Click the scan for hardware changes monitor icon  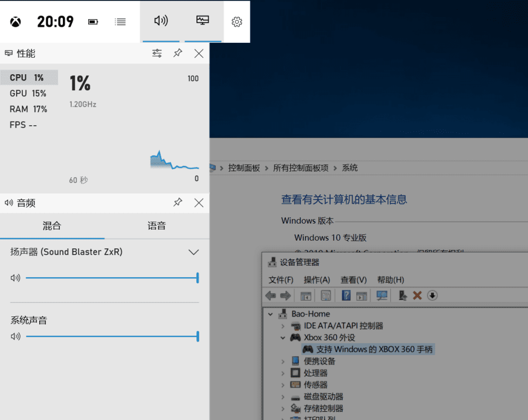pos(382,295)
